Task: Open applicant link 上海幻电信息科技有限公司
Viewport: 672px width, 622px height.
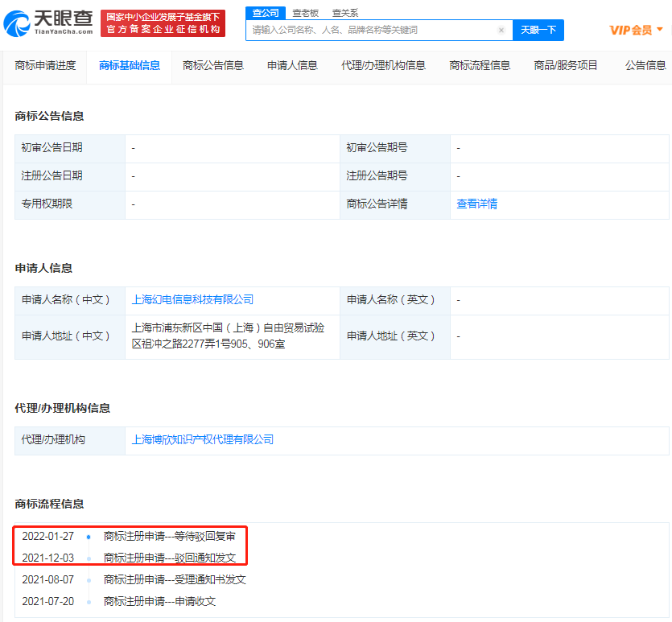Action: [x=192, y=299]
